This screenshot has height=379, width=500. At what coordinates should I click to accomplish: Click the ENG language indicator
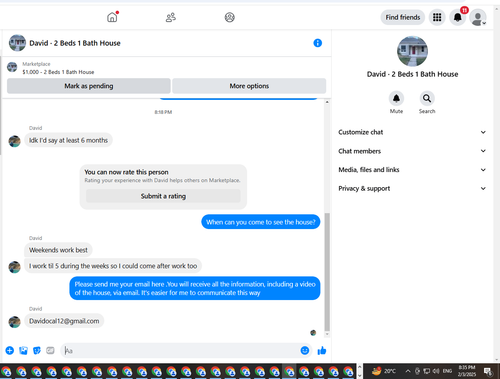[447, 371]
